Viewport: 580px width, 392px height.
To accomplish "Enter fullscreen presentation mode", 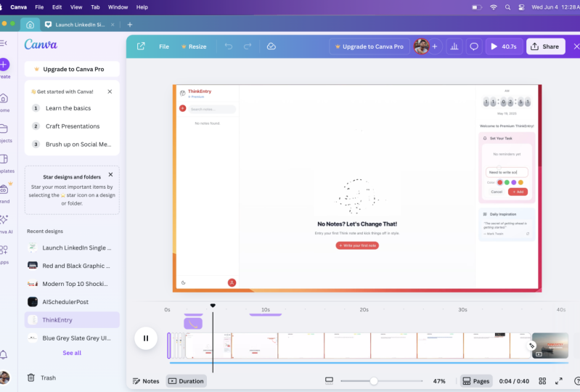I will (559, 381).
